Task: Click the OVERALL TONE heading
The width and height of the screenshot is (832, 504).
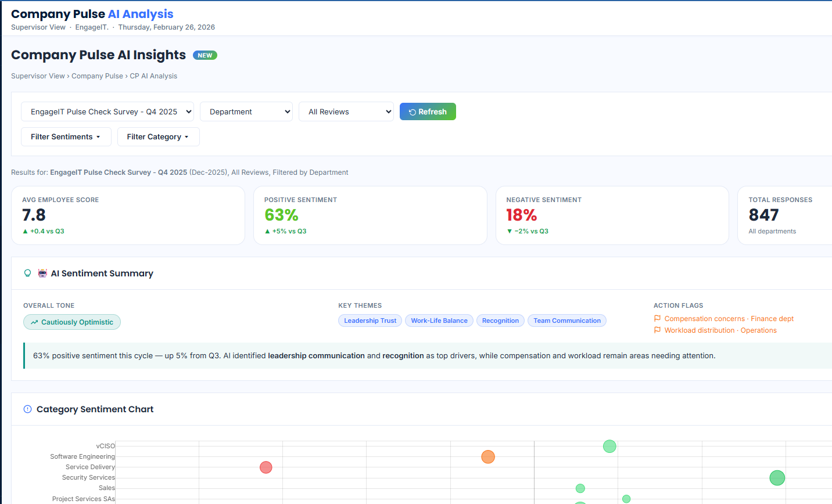Action: click(49, 305)
